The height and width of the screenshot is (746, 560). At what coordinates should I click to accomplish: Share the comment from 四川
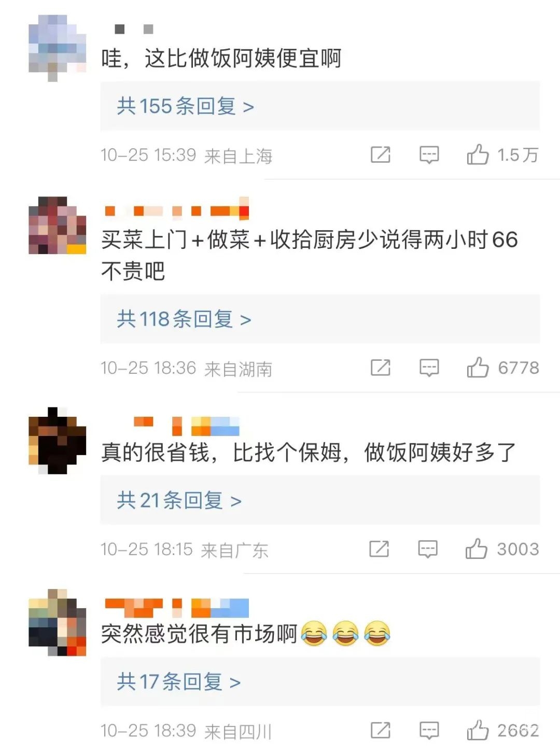click(x=381, y=730)
